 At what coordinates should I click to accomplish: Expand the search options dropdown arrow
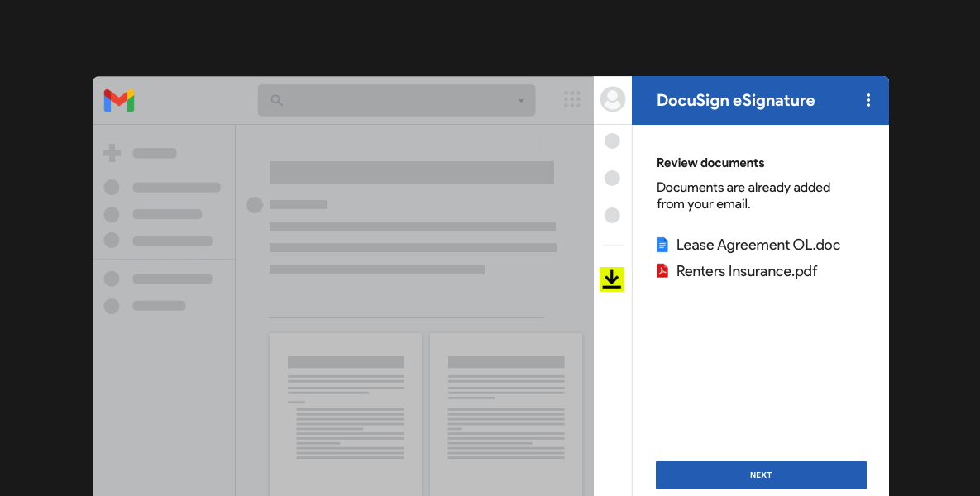pos(521,100)
